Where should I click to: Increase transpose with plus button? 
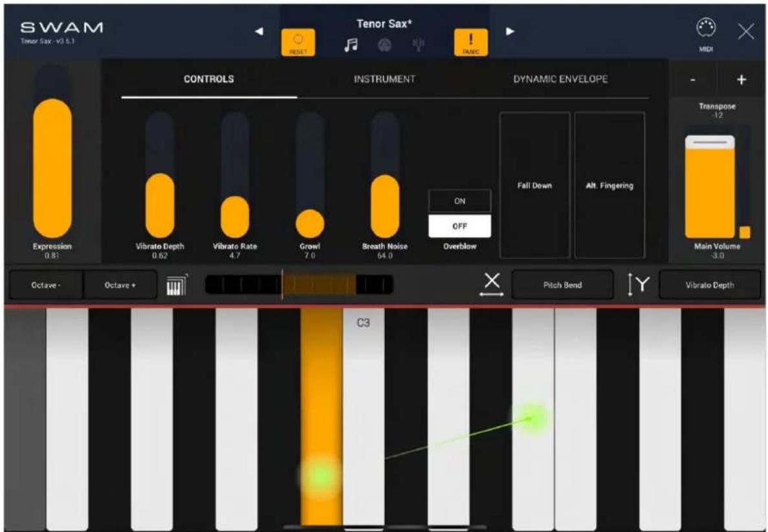(741, 80)
